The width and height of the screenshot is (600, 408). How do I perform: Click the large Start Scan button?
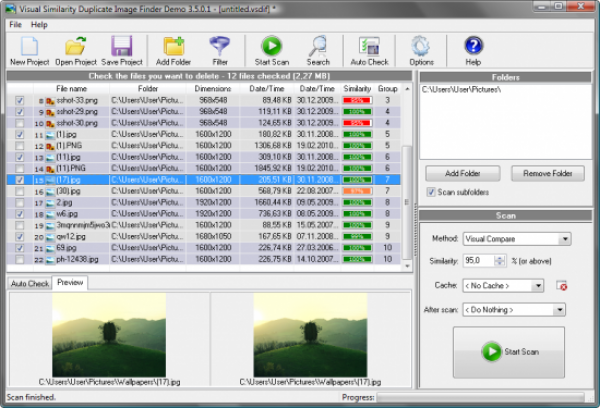(508, 352)
